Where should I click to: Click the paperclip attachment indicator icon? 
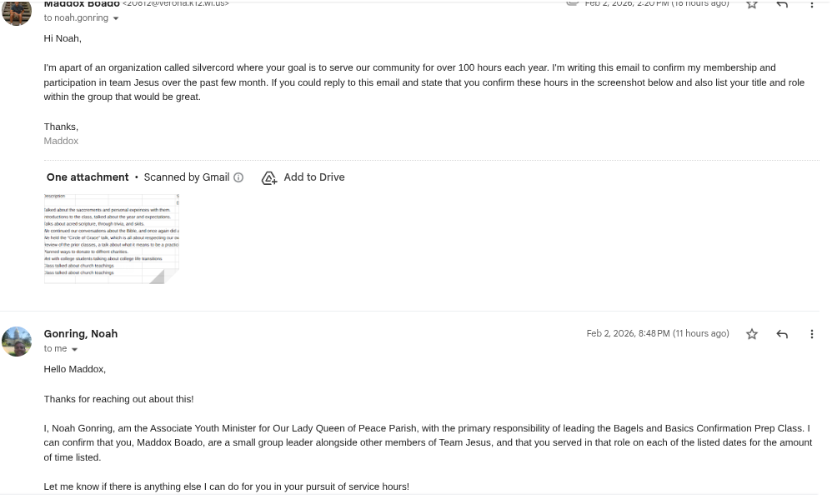(x=572, y=3)
